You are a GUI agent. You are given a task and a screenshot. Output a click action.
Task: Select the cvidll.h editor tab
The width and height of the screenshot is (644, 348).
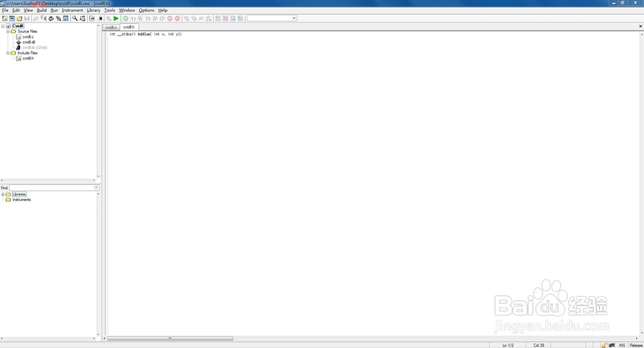pos(129,27)
